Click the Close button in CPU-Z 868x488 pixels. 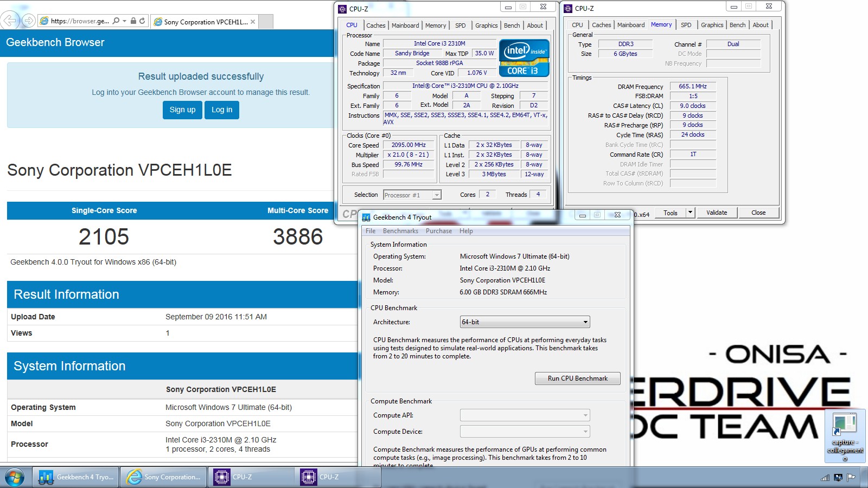[758, 213]
